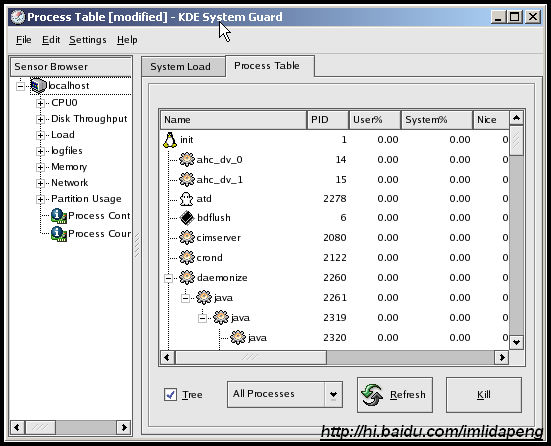Open the Help menu
551x446 pixels.
[x=127, y=40]
